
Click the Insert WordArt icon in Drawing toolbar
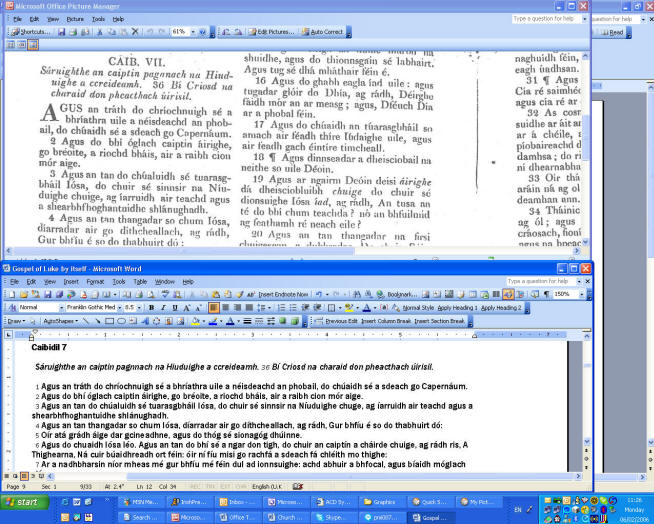145,321
